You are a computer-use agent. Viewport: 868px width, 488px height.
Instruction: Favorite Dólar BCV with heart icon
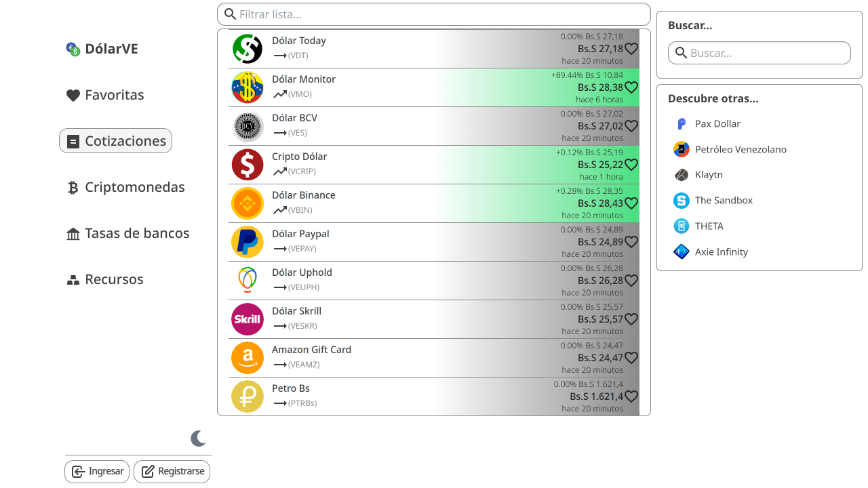[x=631, y=126]
